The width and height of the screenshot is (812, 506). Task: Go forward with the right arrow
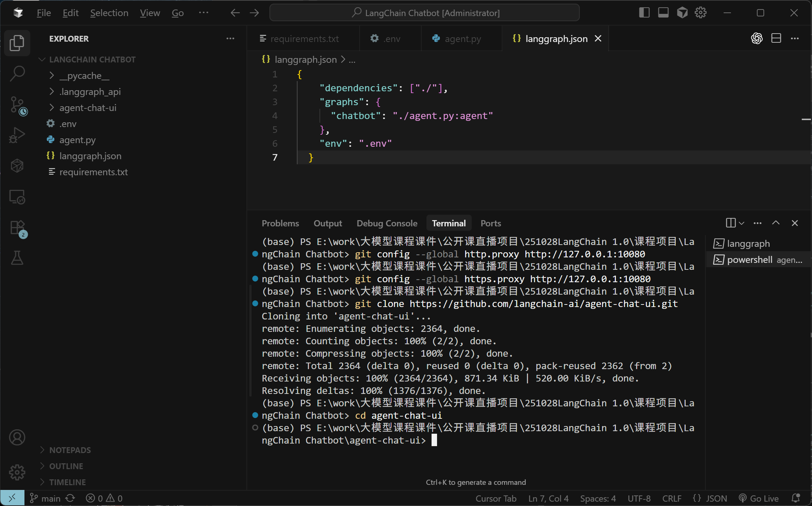pyautogui.click(x=254, y=13)
